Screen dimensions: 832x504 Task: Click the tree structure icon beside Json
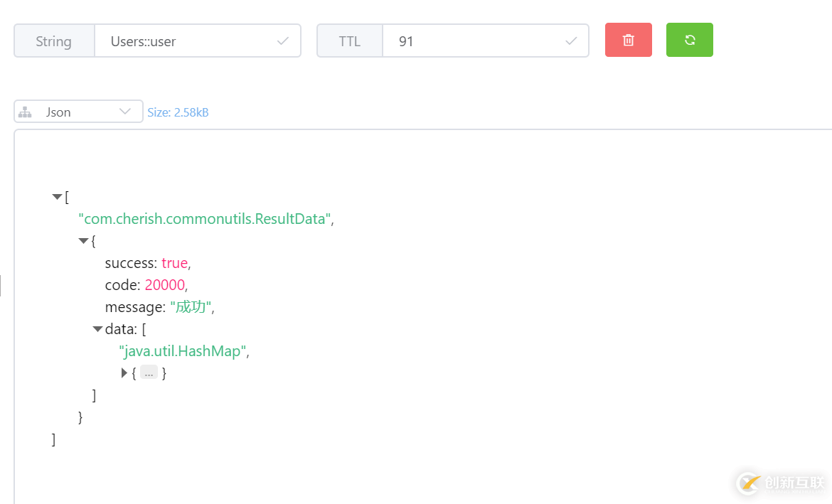click(x=26, y=112)
